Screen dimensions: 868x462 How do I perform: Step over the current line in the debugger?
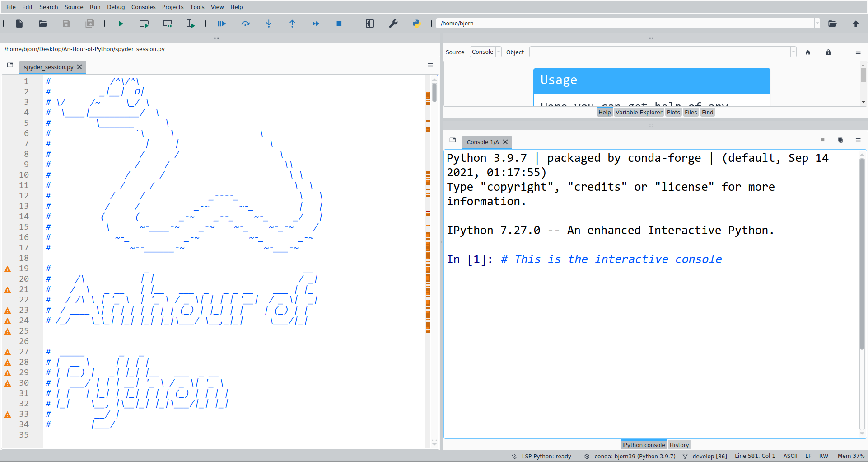[x=245, y=24]
